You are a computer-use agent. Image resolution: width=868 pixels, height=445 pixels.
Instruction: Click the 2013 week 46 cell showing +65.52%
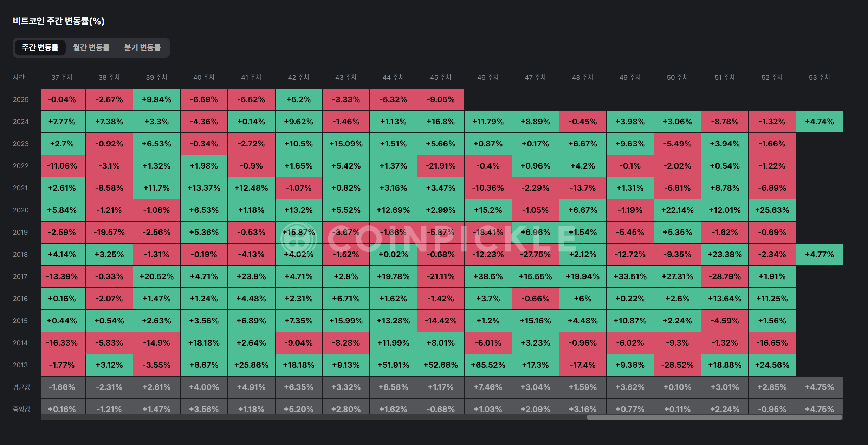(x=488, y=365)
